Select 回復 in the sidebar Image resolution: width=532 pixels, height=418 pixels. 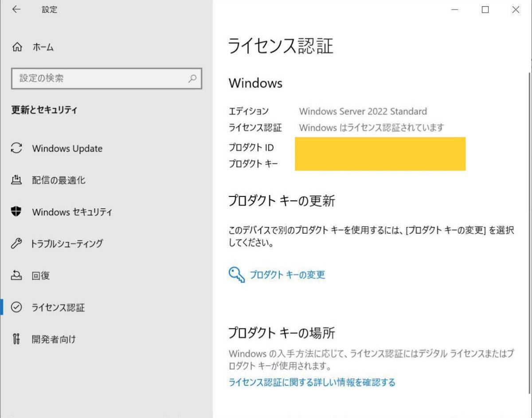pos(41,275)
